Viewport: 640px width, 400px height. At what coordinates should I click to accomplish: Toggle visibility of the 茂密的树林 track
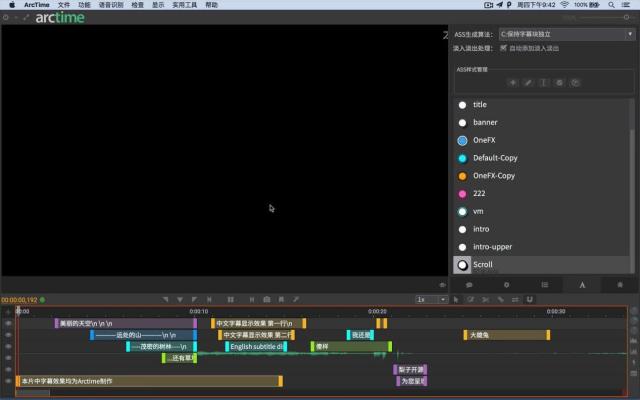pyautogui.click(x=8, y=347)
